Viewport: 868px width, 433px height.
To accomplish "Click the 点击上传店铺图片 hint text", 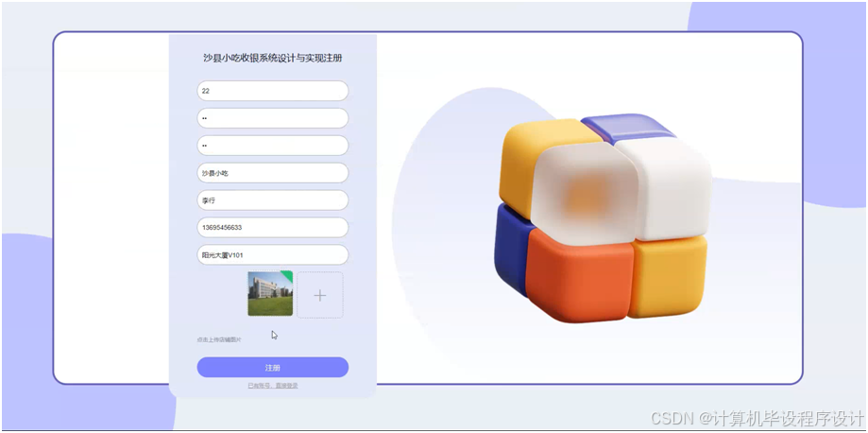I will [x=219, y=339].
